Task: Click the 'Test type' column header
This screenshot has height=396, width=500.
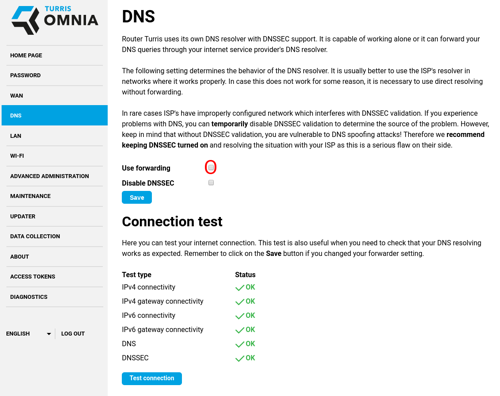Action: click(136, 275)
